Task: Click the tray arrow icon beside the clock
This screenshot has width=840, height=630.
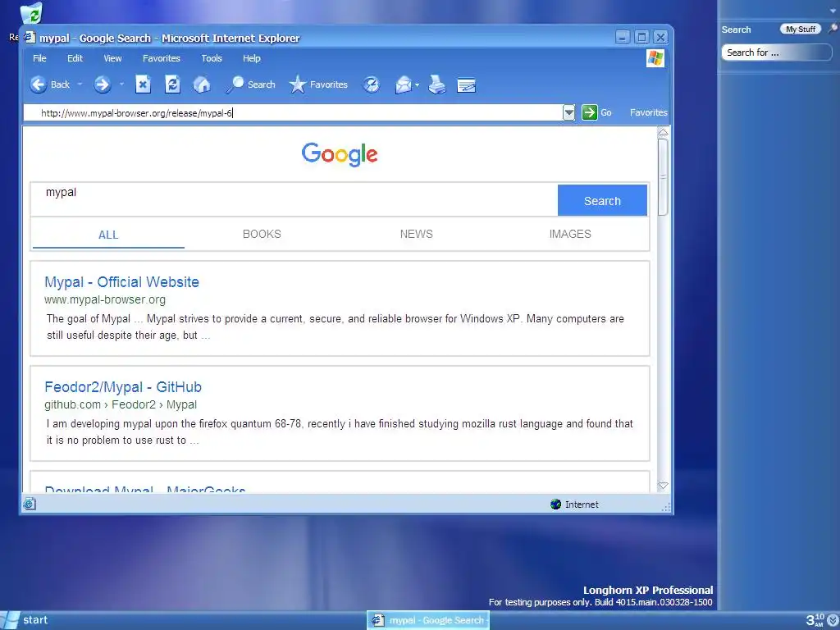Action: (x=833, y=620)
